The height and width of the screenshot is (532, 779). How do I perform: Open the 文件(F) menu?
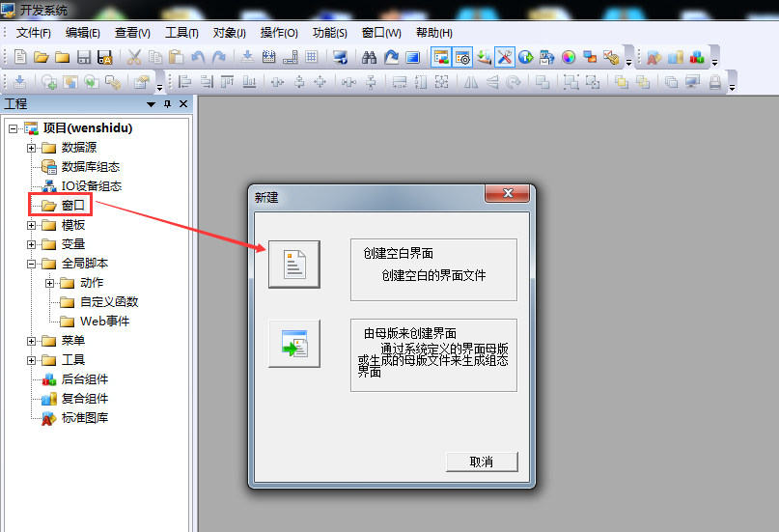pyautogui.click(x=33, y=33)
